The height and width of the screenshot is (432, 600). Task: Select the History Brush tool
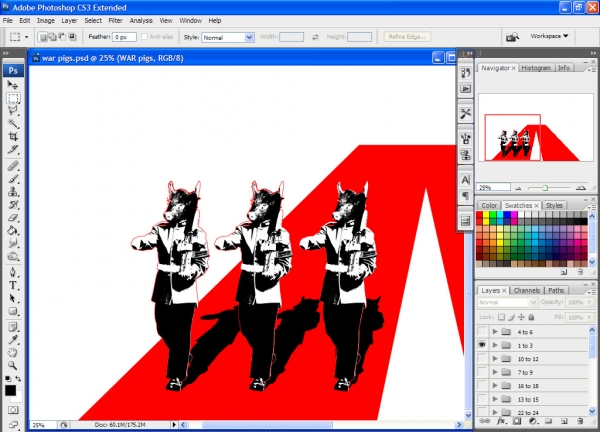[x=13, y=204]
